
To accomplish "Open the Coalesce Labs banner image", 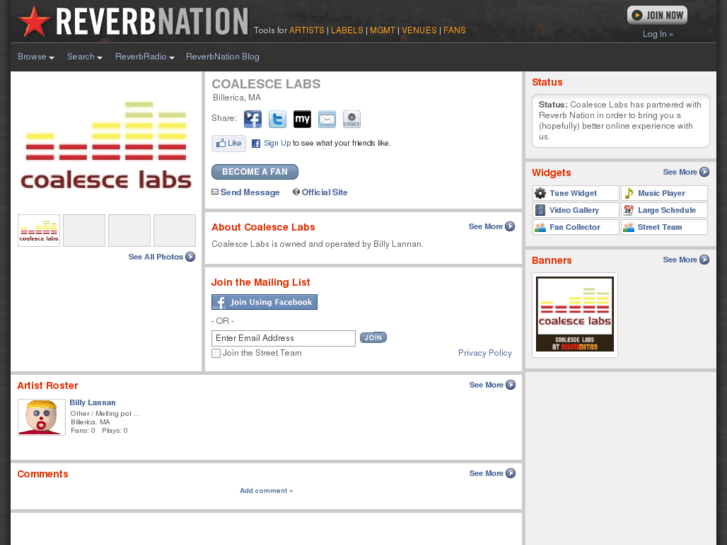I will coord(575,314).
